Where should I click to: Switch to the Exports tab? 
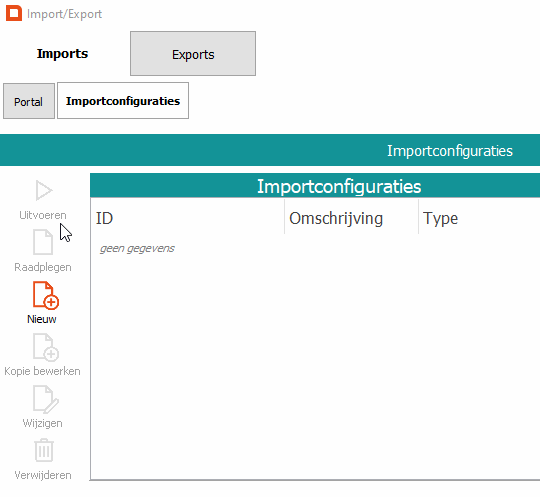coord(193,54)
